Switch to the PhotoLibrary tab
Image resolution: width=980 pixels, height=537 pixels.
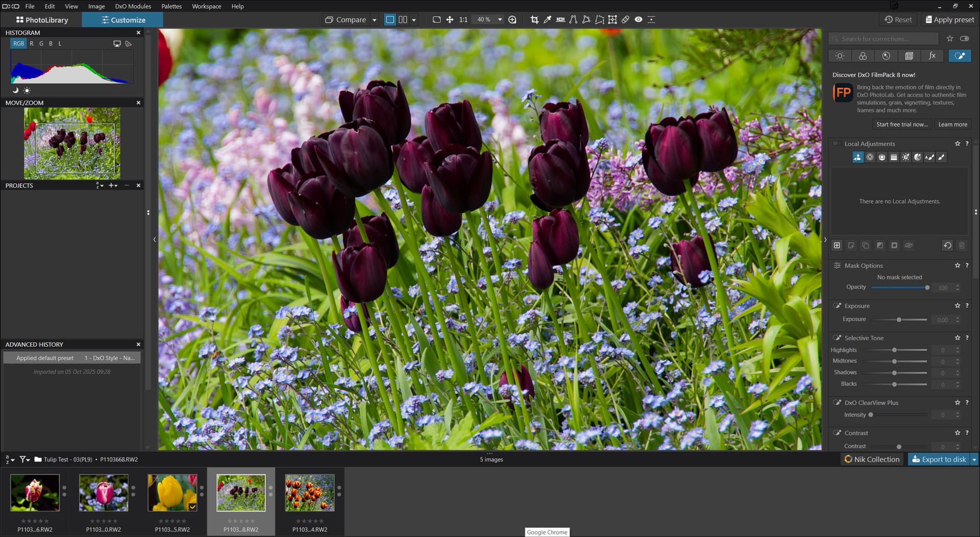42,20
